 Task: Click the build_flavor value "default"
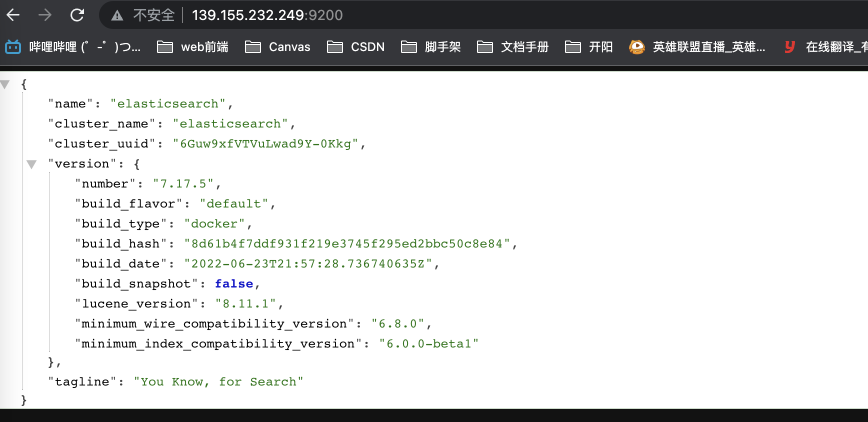pos(234,204)
